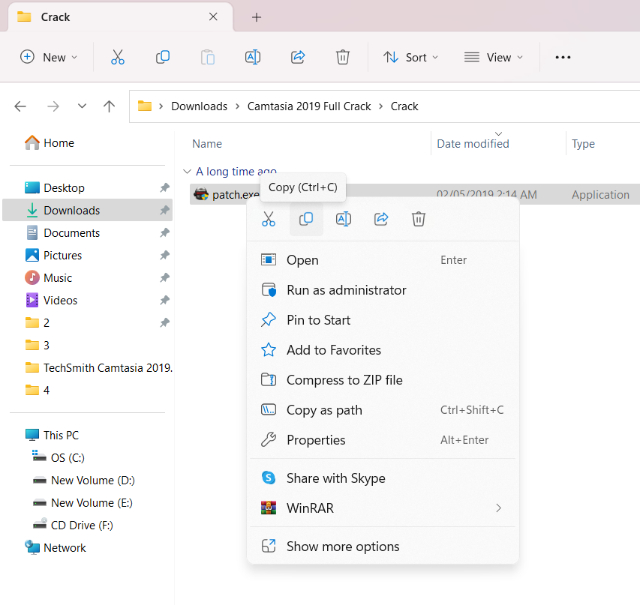This screenshot has height=605, width=640.
Task: Click the Share icon in the top toolbar
Action: (298, 57)
